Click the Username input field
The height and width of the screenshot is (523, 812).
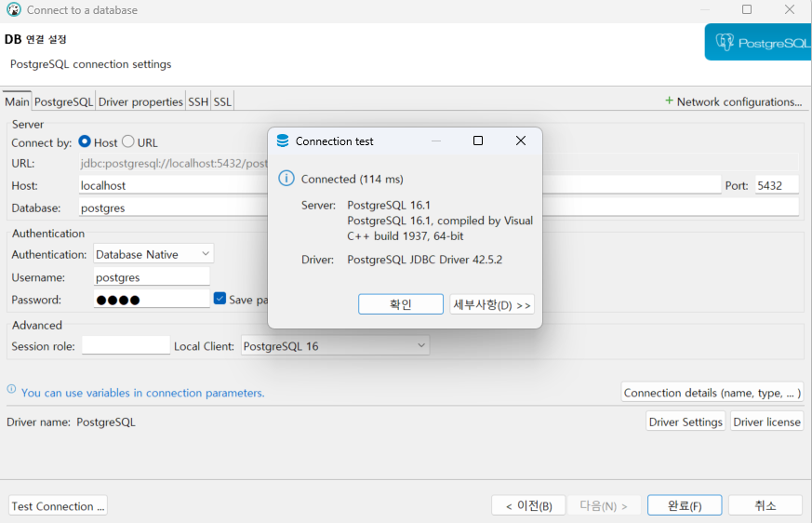tap(152, 276)
